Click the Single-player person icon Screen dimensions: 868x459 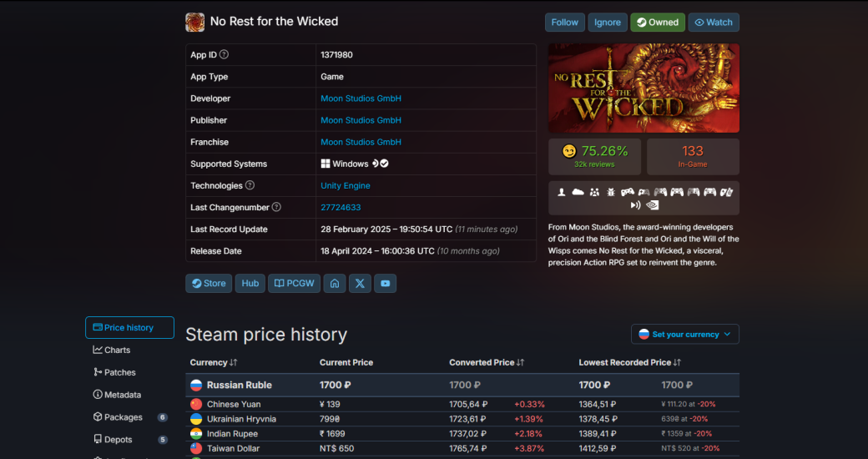click(562, 192)
